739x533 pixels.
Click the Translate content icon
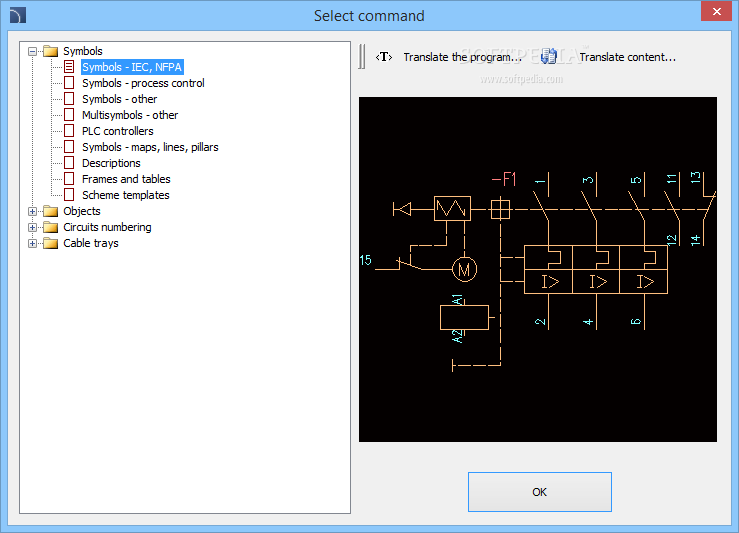pyautogui.click(x=549, y=57)
